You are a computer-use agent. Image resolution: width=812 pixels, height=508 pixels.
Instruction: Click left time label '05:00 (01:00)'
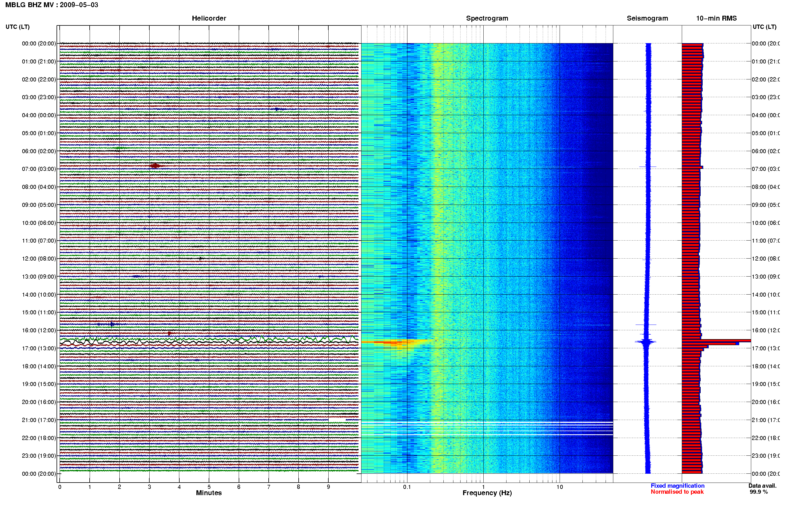click(x=39, y=133)
